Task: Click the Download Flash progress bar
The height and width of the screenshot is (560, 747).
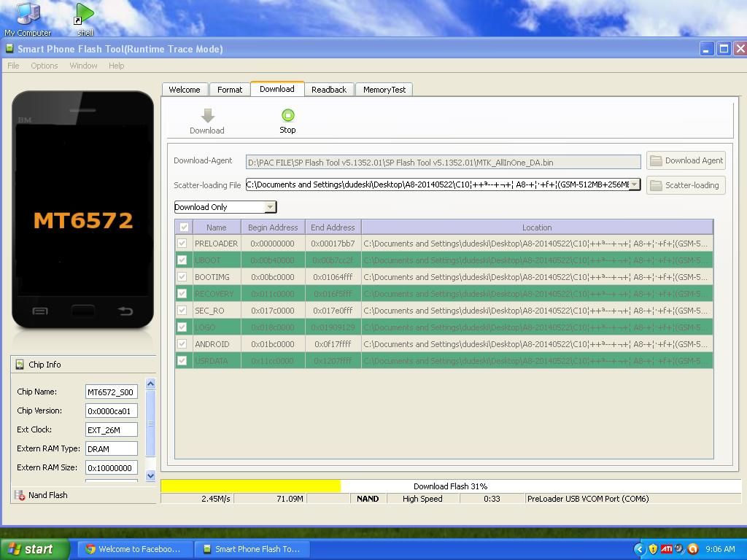Action: [450, 486]
